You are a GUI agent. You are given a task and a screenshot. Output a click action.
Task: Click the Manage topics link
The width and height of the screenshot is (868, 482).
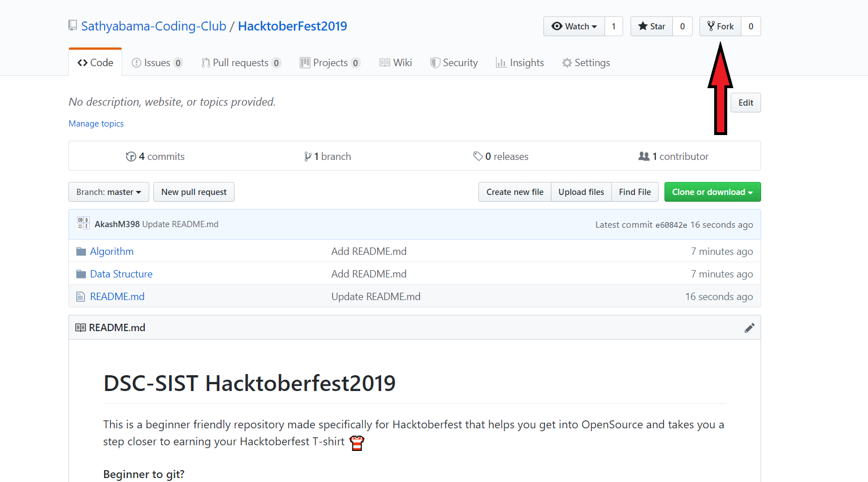tap(96, 124)
